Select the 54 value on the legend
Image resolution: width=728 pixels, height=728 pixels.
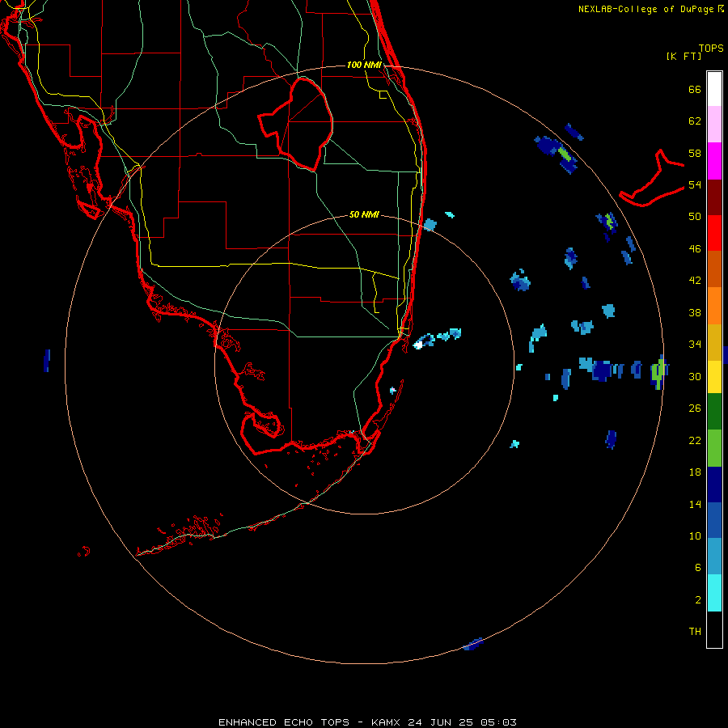pos(695,184)
